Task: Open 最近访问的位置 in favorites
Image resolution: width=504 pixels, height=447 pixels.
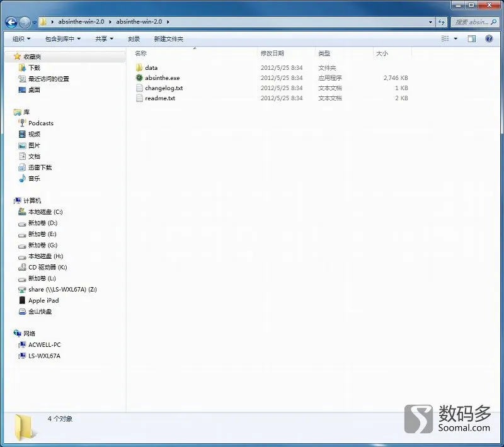Action: pos(49,79)
